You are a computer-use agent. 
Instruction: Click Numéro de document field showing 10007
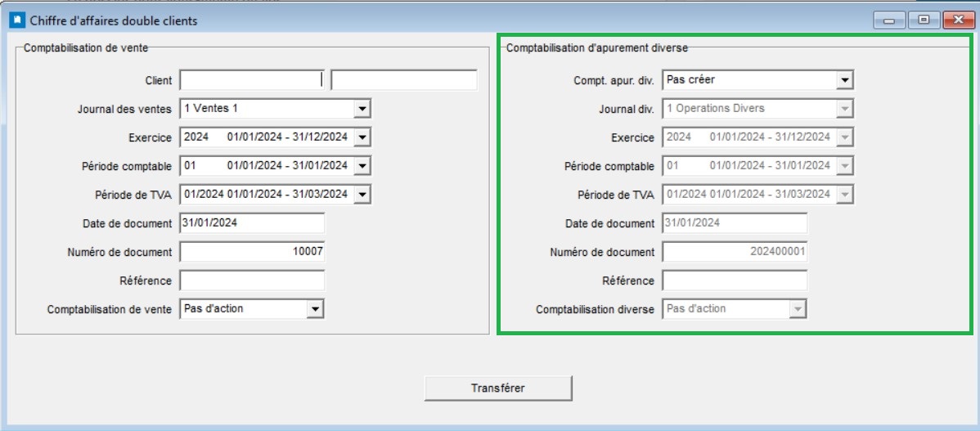point(252,252)
